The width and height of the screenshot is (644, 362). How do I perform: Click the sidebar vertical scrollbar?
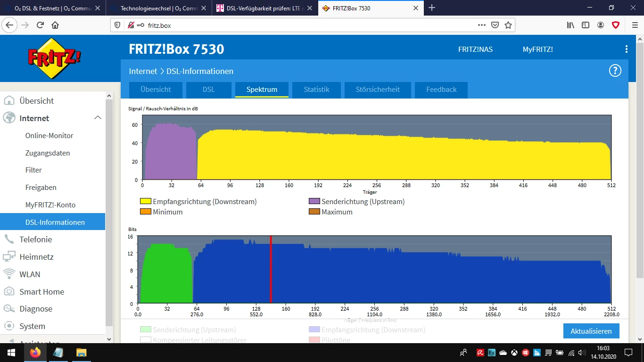[109, 212]
